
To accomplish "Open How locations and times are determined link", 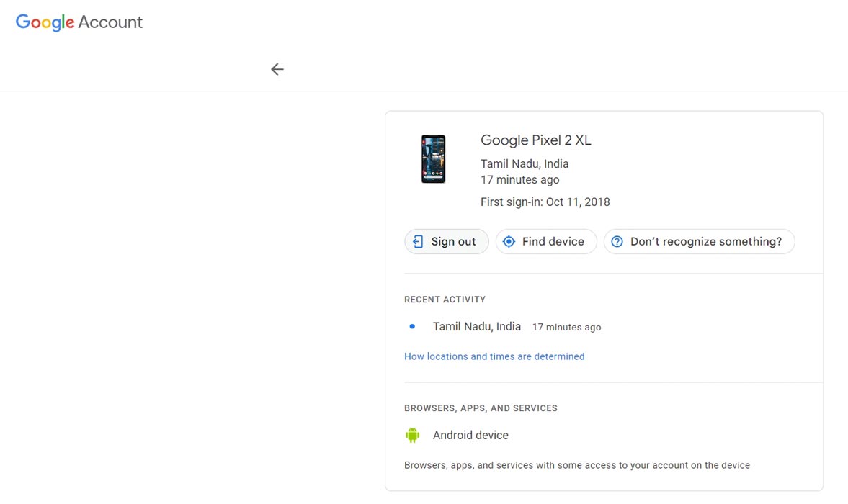I will [494, 356].
